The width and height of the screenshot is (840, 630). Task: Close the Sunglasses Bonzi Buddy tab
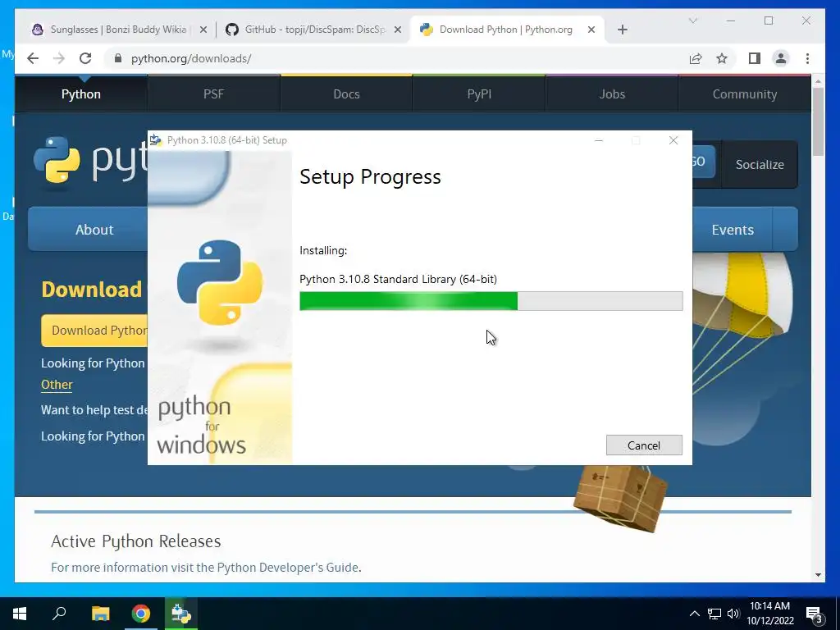coord(203,30)
